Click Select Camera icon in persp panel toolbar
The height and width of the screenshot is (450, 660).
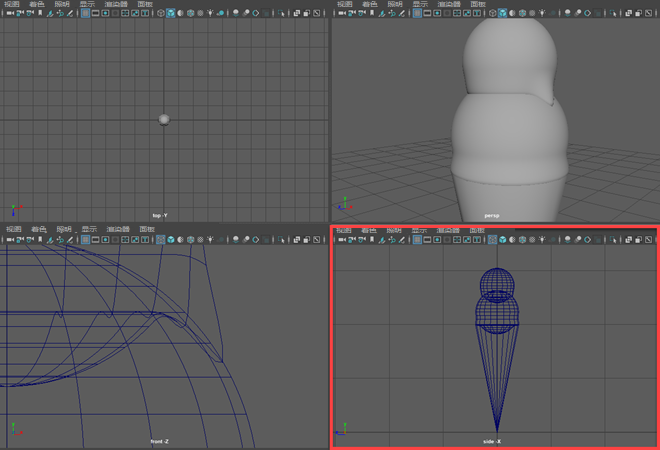[x=342, y=13]
